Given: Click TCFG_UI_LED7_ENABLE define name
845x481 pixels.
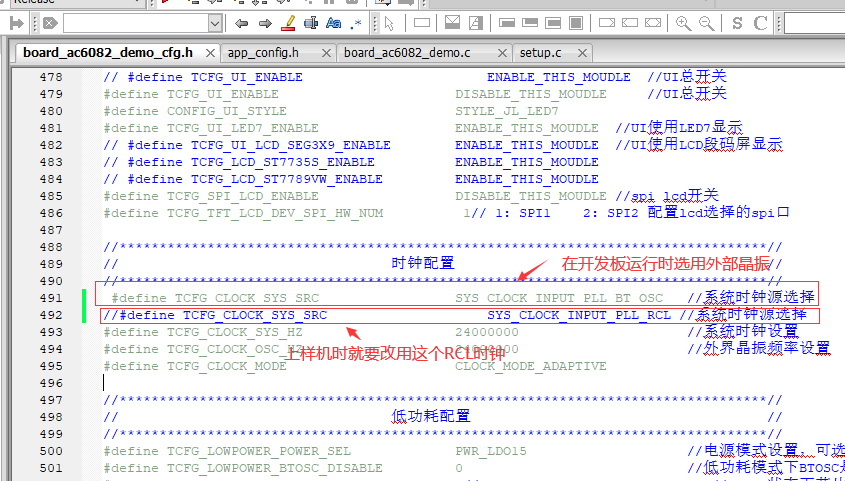Looking at the screenshot, I should [x=243, y=128].
